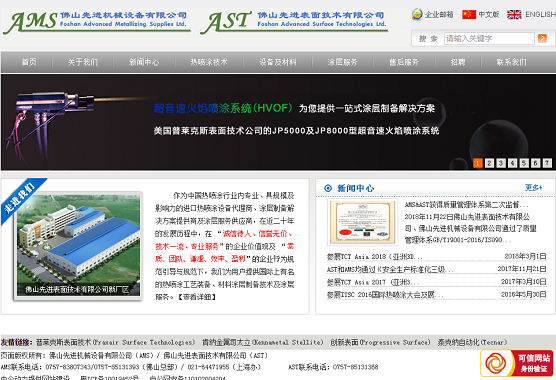Open Praxair Surface Technologies friend link

click(115, 342)
